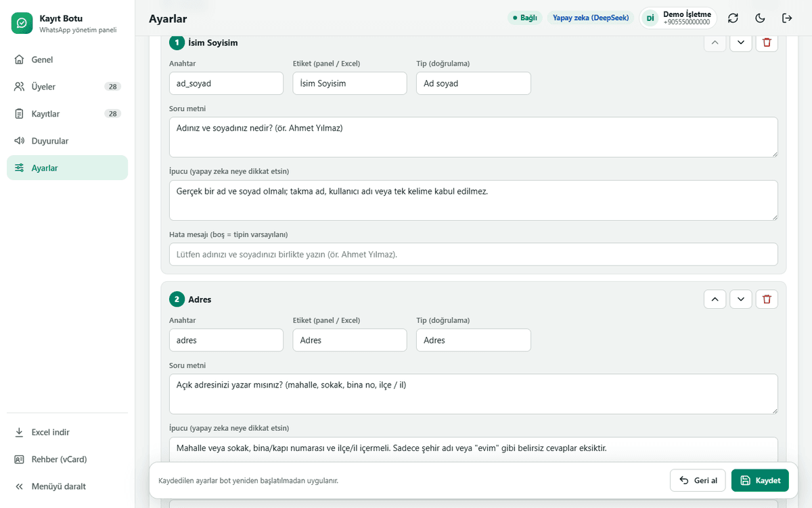Click the Yapay zeka (DeepSeek) badge

(591, 18)
